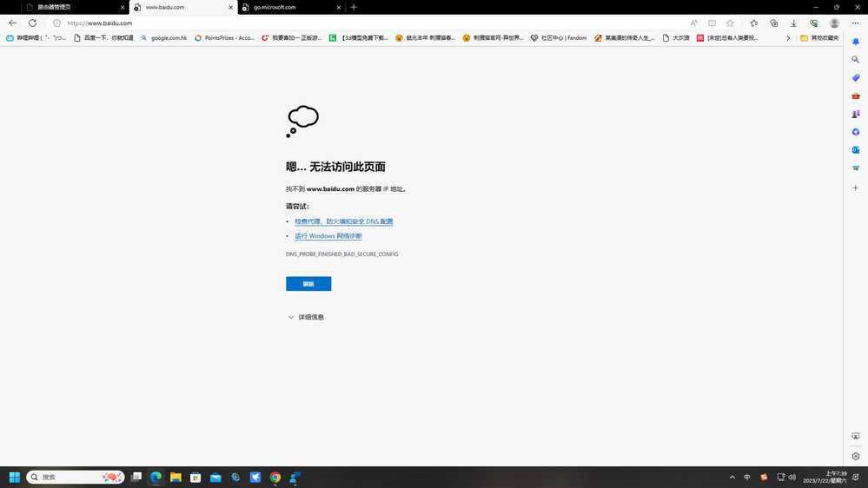This screenshot has height=488, width=868.
Task: Close the www.baidu.com tab
Action: click(231, 7)
